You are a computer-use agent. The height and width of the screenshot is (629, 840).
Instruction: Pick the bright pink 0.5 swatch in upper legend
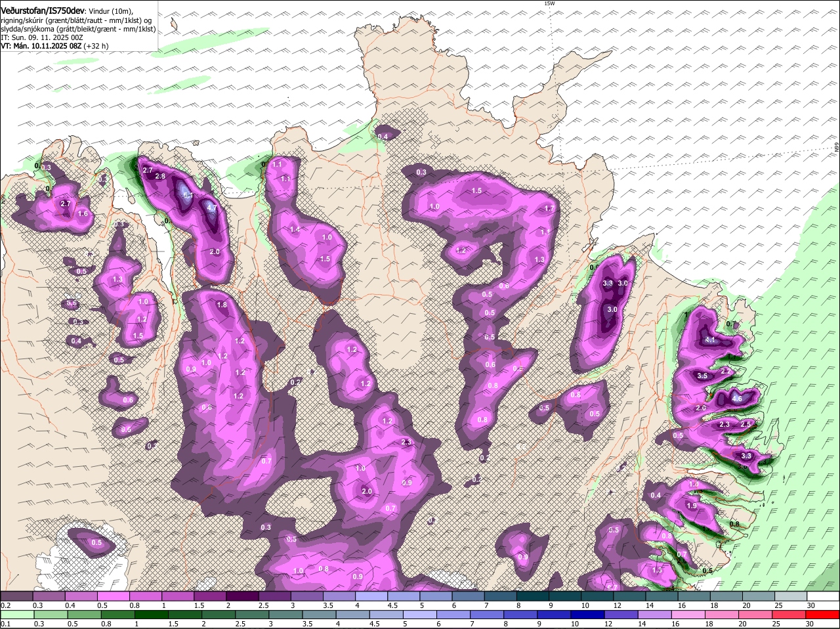(113, 596)
